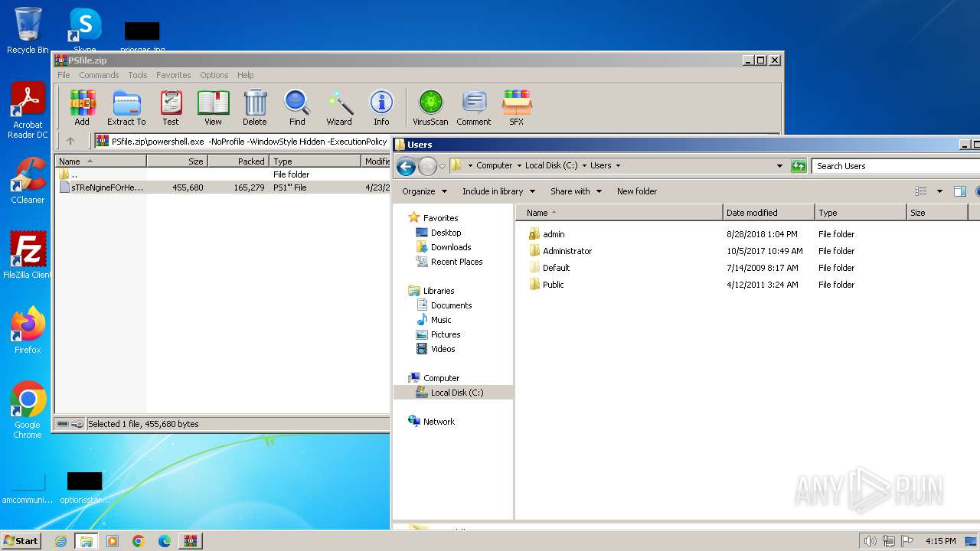The image size is (980, 551).
Task: Click the SFX conversion icon
Action: point(517,107)
